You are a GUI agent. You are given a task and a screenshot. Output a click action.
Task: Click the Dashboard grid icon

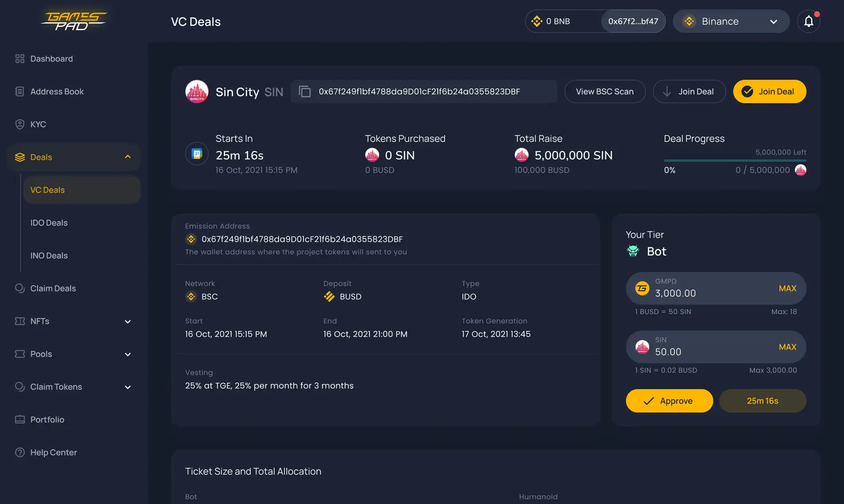(20, 58)
